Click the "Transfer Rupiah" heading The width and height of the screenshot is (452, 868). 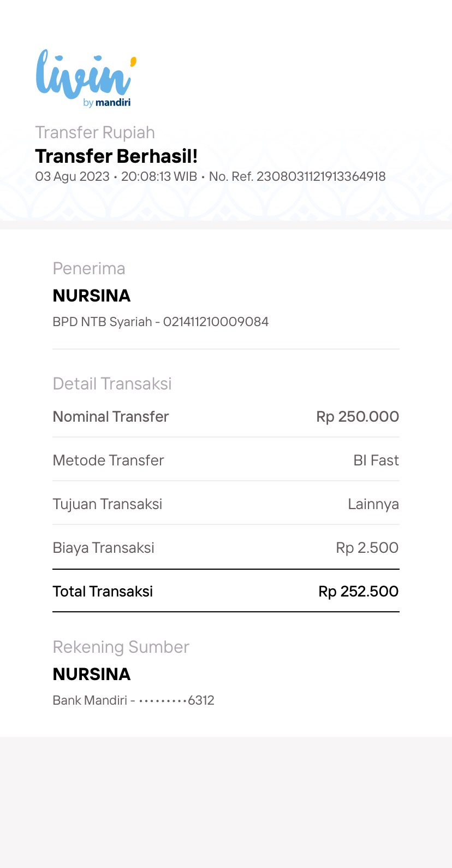(x=95, y=133)
